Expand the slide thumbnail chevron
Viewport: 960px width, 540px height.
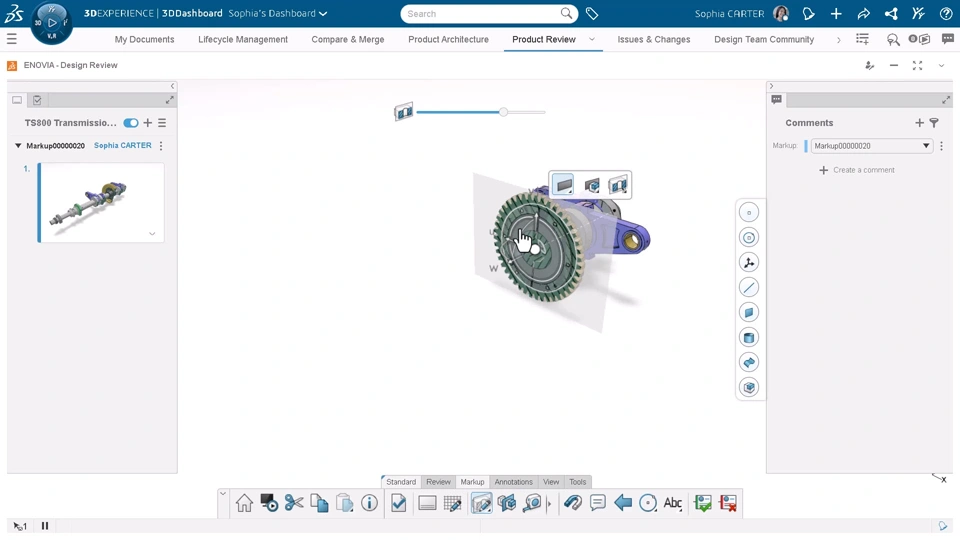[152, 233]
